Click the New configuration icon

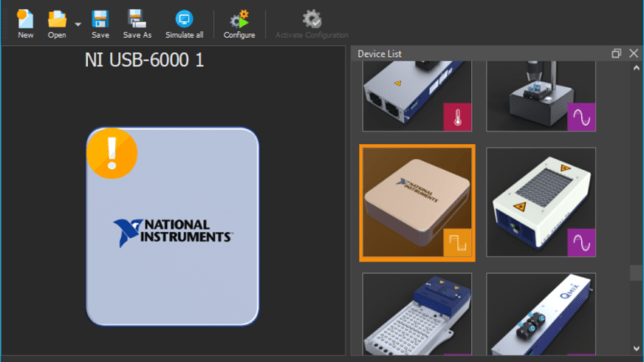25,20
